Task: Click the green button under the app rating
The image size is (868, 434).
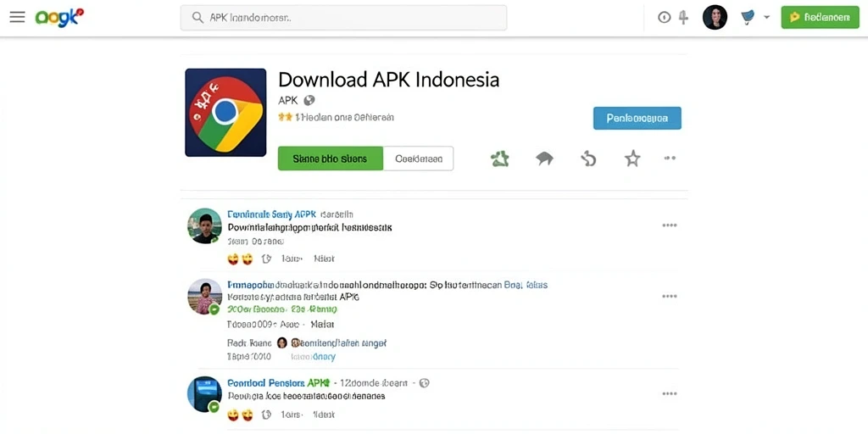Action: coord(330,159)
